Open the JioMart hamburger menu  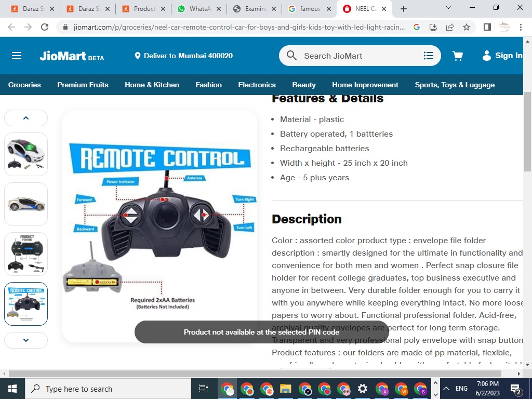point(17,56)
